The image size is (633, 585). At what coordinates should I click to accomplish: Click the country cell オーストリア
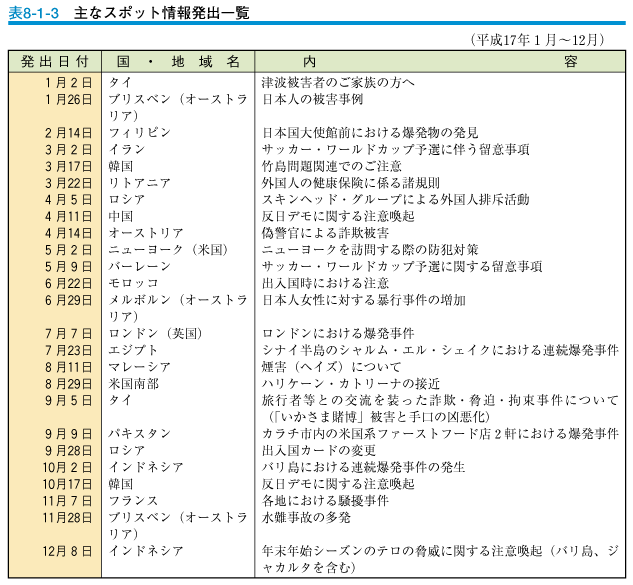pos(146,233)
